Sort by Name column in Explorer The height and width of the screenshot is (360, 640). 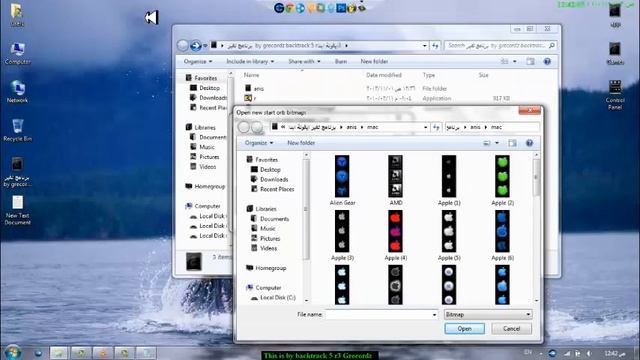[x=251, y=75]
